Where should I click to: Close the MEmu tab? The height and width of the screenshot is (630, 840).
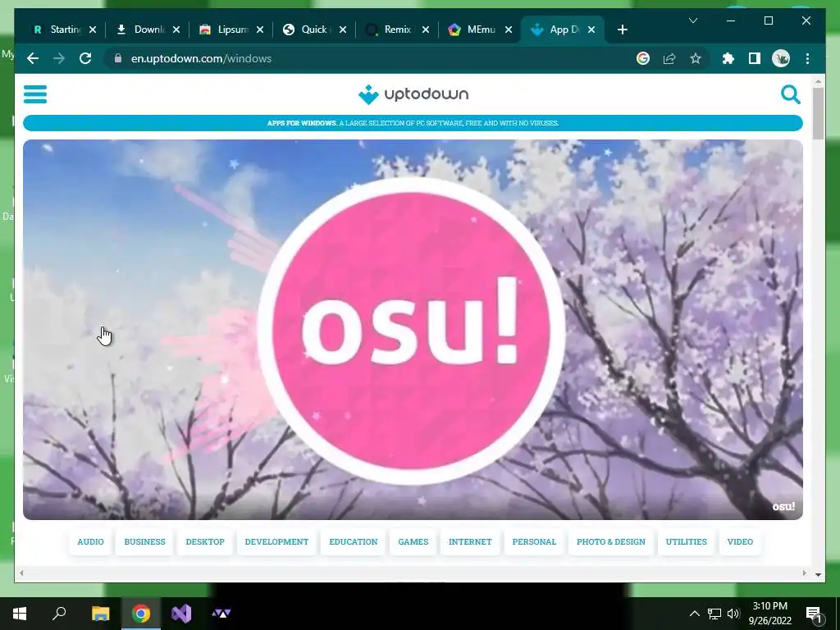pos(509,30)
